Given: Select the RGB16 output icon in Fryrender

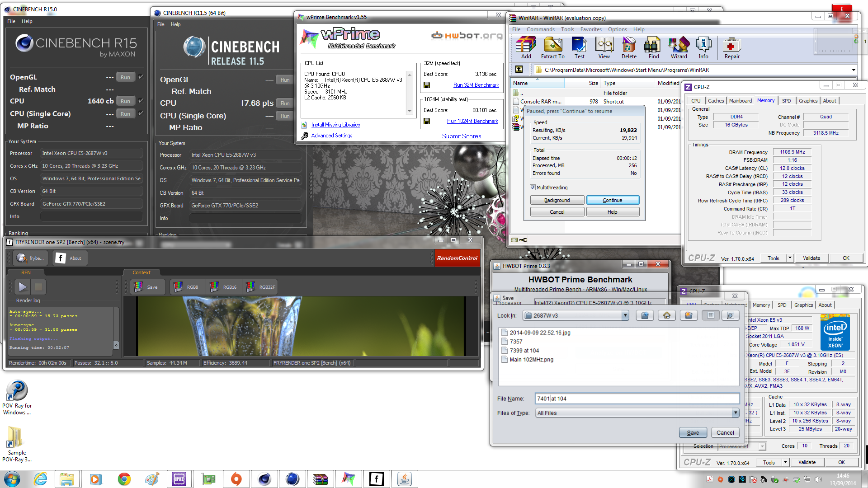Looking at the screenshot, I should coord(224,287).
